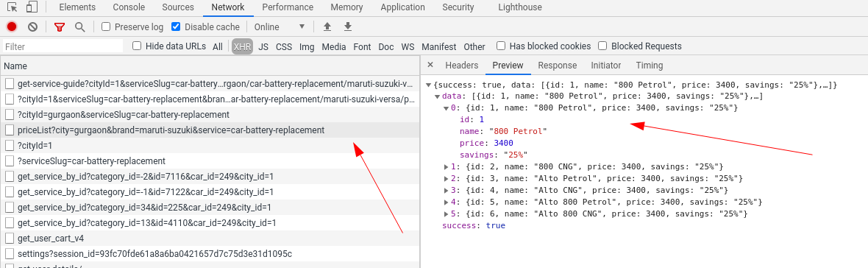Tick the Hide data URLs checkbox

pos(137,46)
